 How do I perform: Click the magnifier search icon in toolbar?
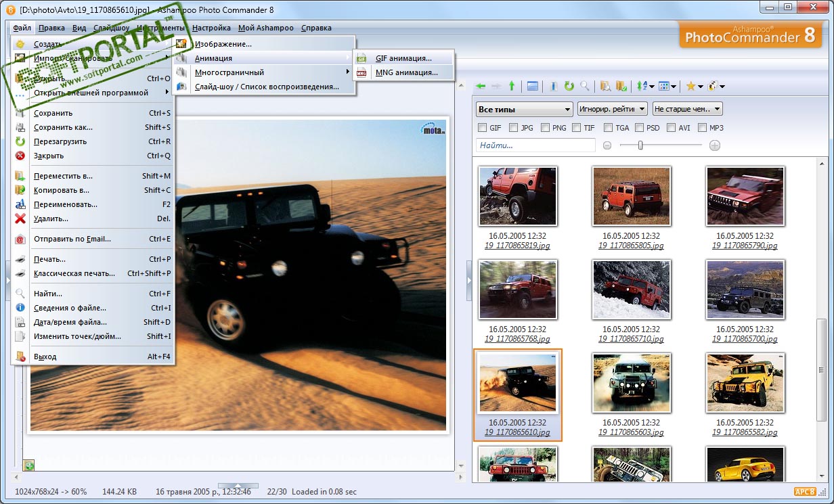click(585, 86)
